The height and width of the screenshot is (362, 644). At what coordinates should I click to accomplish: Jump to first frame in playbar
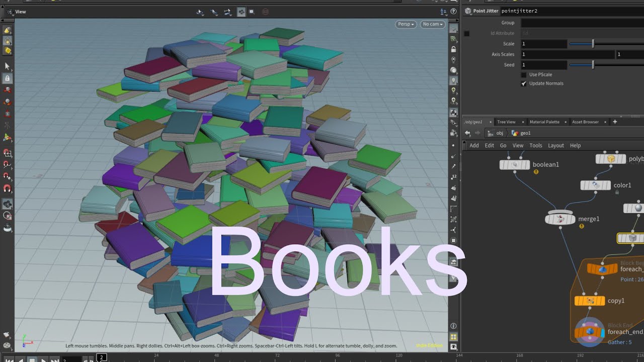[10, 360]
